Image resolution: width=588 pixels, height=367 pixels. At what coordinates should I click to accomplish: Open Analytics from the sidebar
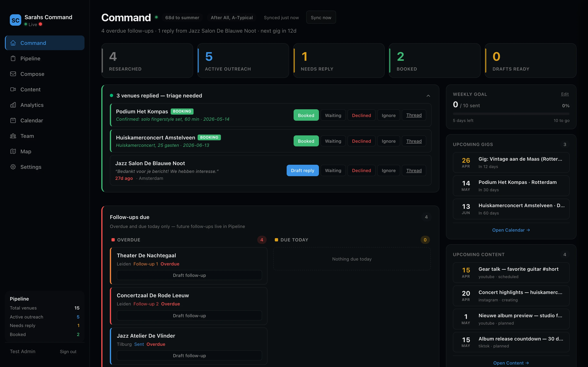coord(32,105)
